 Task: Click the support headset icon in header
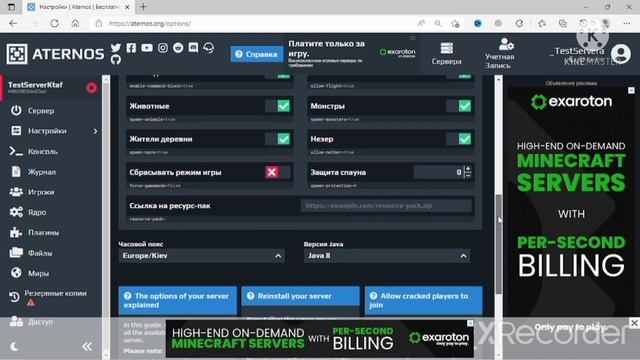209,48
